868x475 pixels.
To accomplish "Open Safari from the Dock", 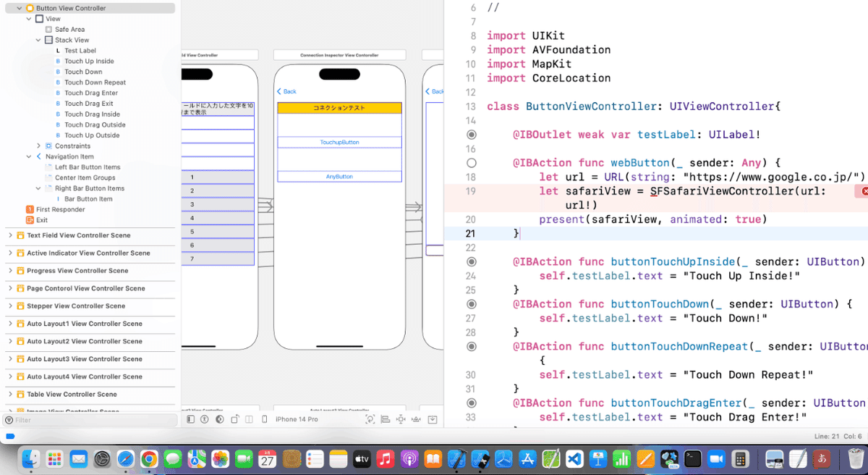I will pos(125,458).
